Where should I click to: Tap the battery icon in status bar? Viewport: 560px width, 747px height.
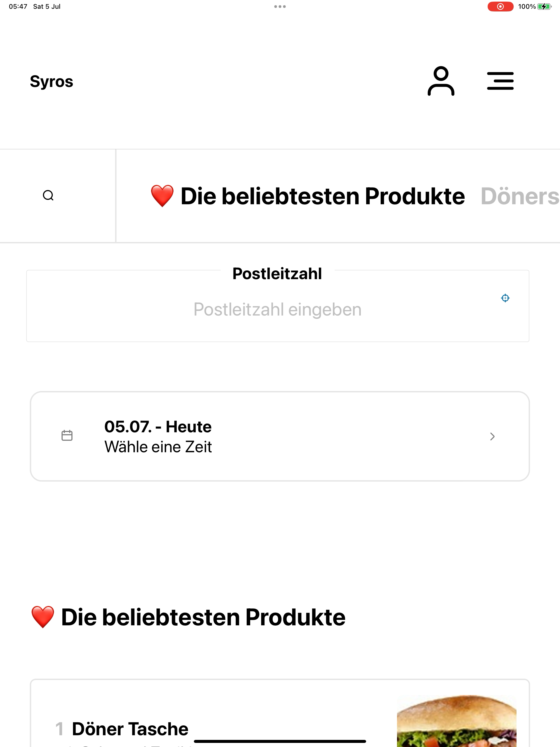[544, 6]
